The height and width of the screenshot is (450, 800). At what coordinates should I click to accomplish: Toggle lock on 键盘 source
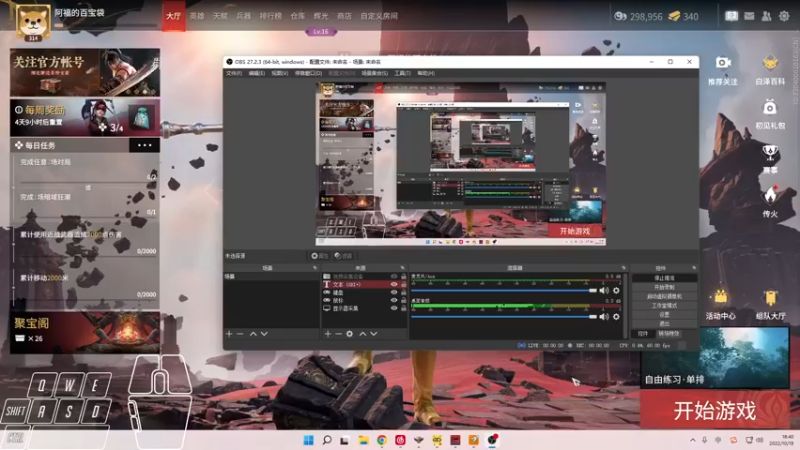click(404, 293)
